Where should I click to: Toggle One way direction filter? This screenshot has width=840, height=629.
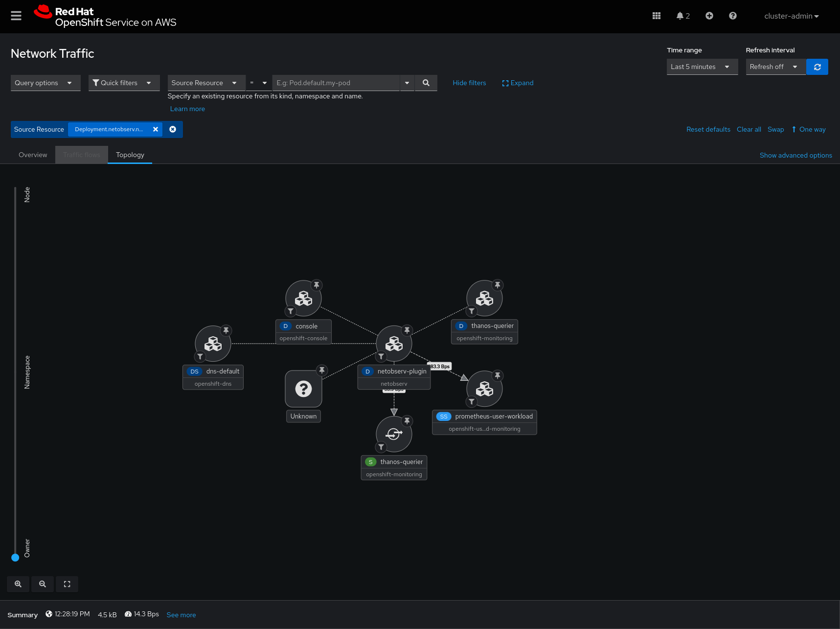809,130
